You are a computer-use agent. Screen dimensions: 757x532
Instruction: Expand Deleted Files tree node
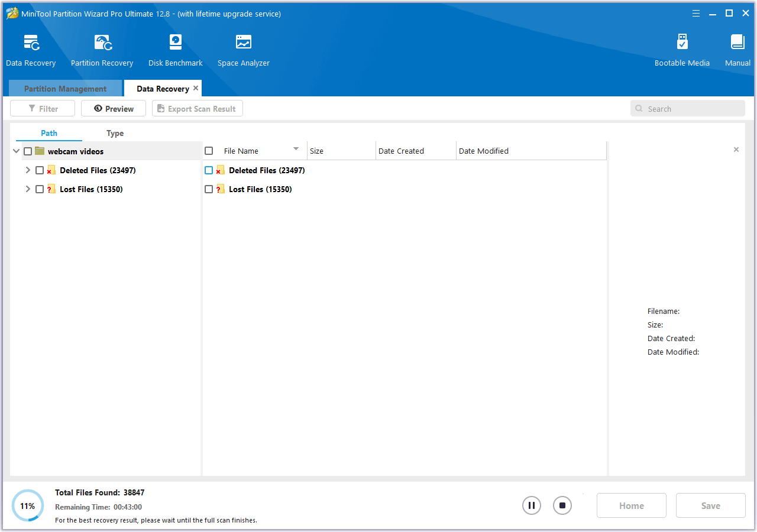tap(28, 170)
